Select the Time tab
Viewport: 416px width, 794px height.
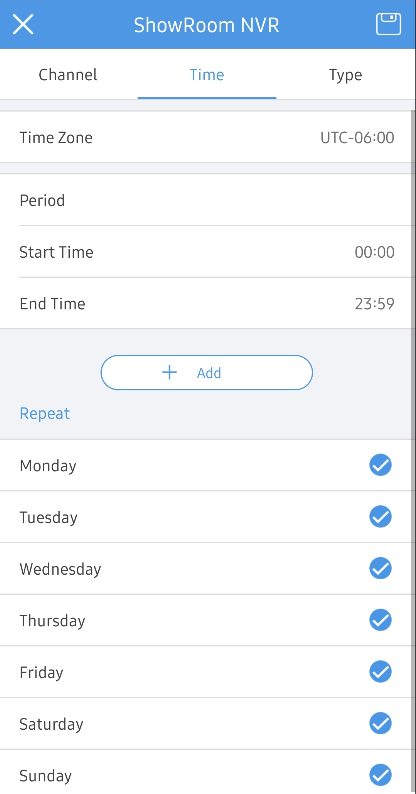[x=207, y=75]
